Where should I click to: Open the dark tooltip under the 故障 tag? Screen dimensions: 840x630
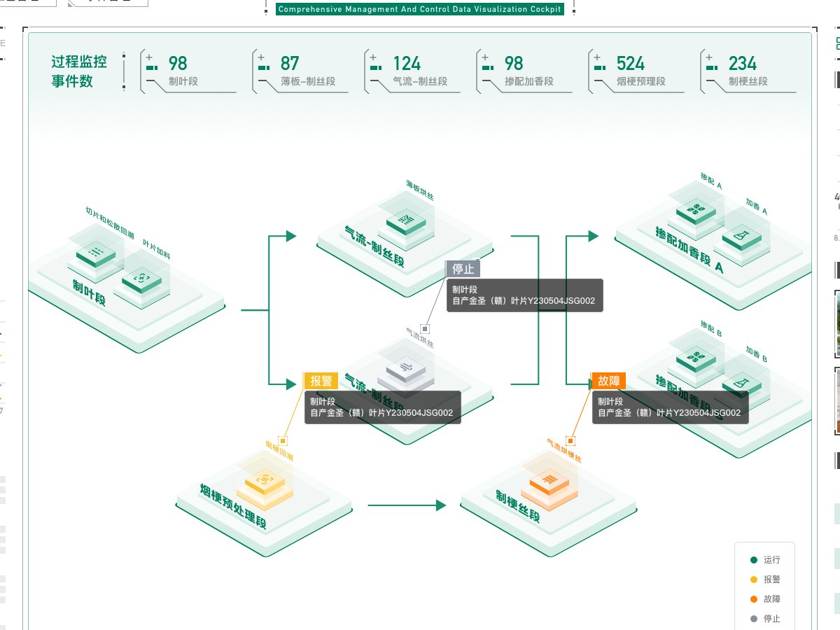click(x=670, y=407)
